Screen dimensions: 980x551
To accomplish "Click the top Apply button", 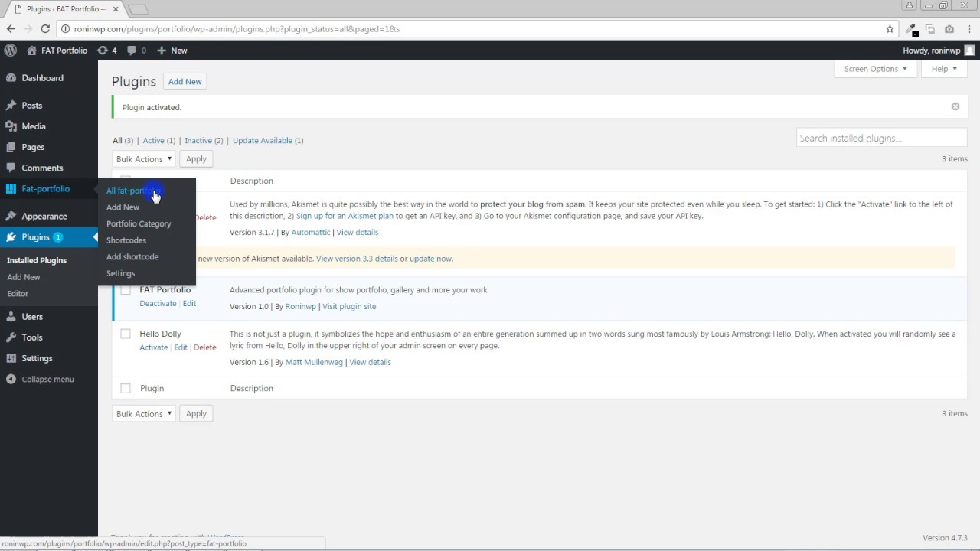I will pyautogui.click(x=196, y=159).
